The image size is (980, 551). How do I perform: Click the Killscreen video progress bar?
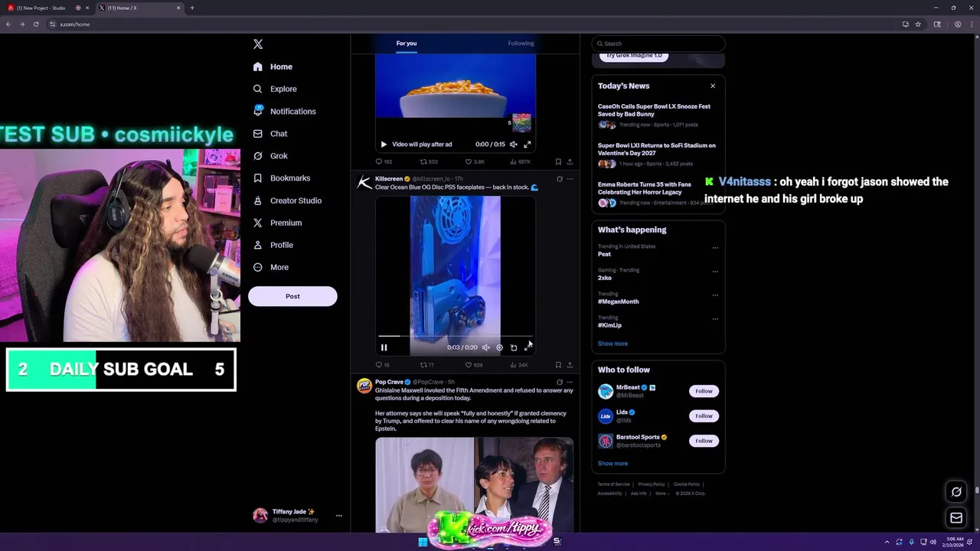point(456,336)
